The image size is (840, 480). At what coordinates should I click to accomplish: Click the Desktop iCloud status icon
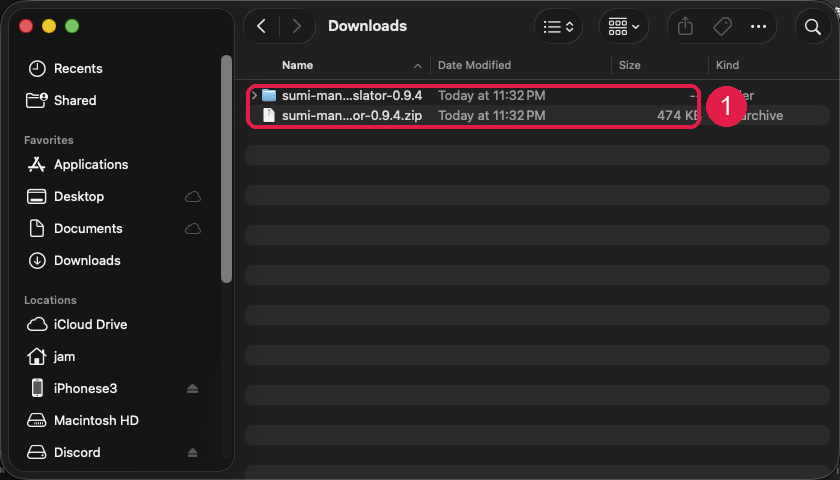pyautogui.click(x=193, y=197)
